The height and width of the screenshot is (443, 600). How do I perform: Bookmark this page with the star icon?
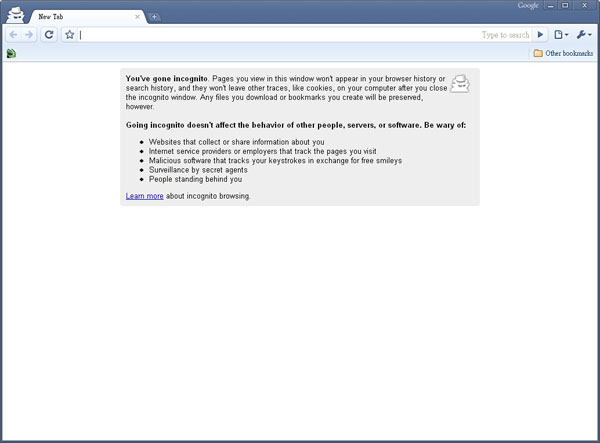[x=70, y=35]
